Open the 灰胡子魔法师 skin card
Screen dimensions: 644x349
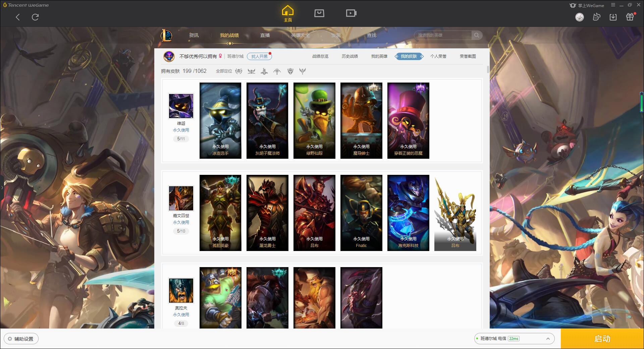tap(267, 120)
